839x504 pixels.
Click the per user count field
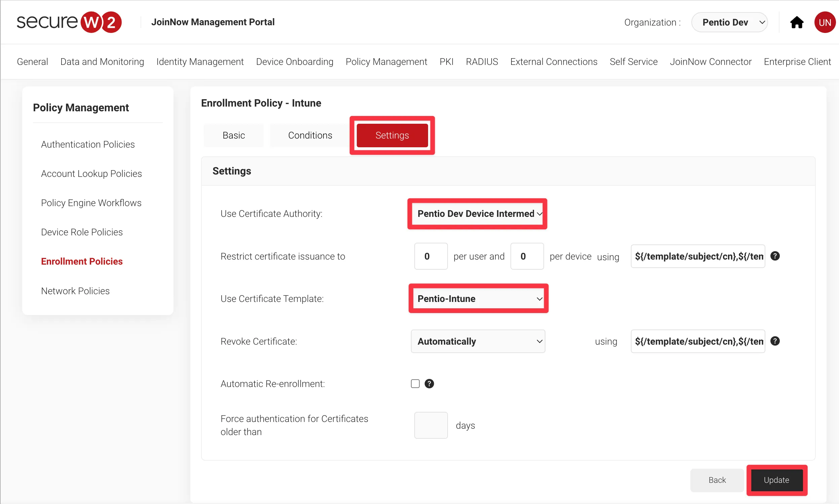[431, 256]
